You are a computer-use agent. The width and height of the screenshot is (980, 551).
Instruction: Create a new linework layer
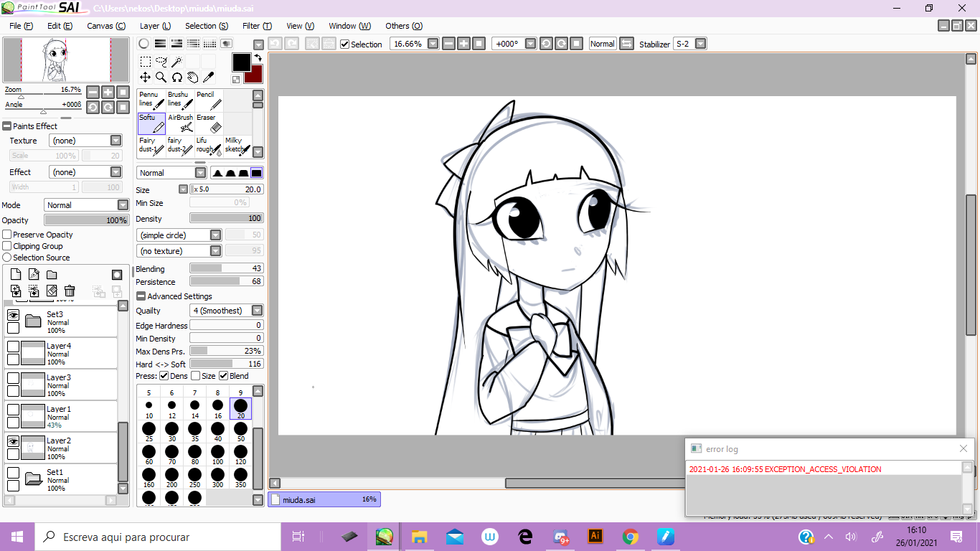34,274
